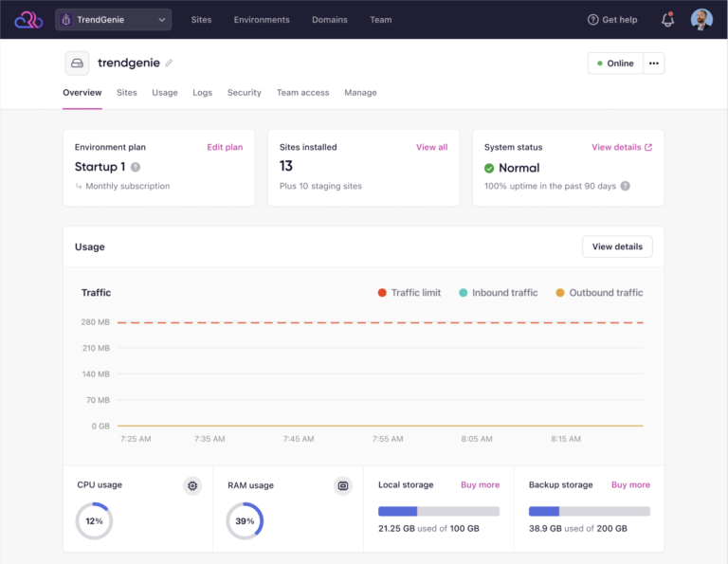Toggle Outbound traffic legend item
Viewport: 728px width, 564px height.
(599, 293)
